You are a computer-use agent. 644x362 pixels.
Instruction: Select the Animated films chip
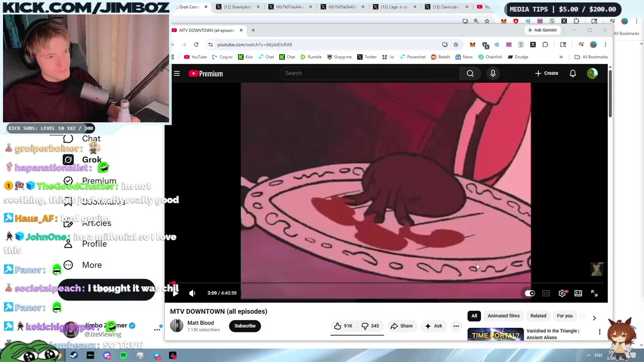point(504,316)
